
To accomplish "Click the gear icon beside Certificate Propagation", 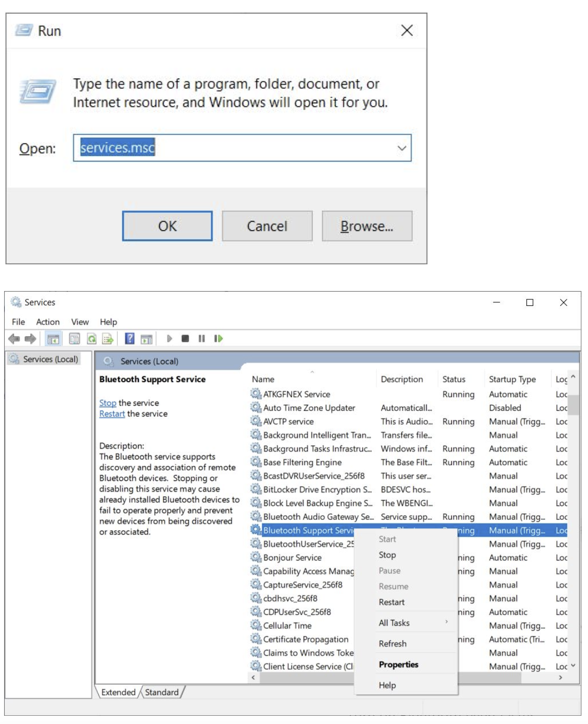I will pyautogui.click(x=256, y=639).
